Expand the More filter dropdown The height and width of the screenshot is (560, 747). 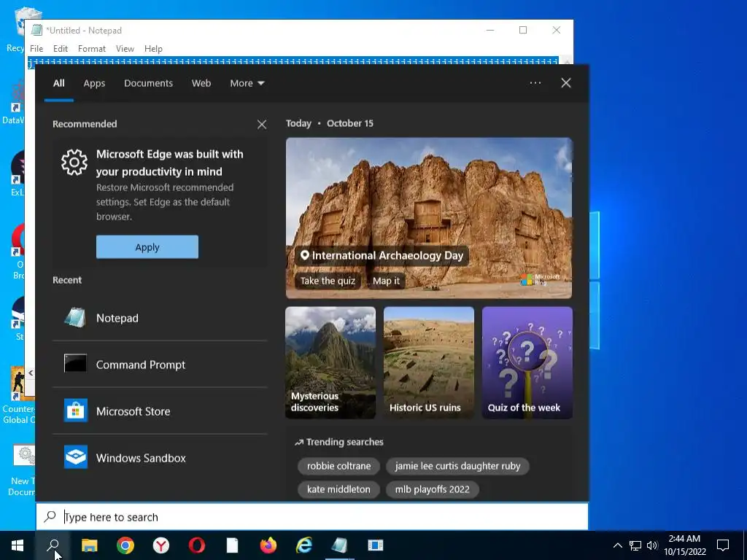click(247, 83)
